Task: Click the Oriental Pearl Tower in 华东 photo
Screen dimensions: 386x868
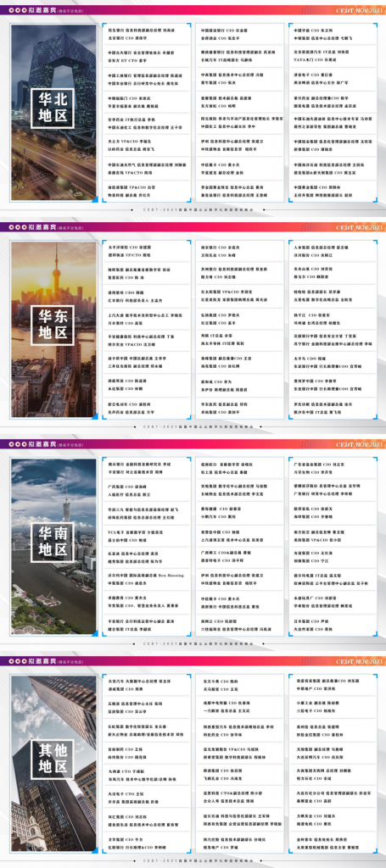Action: tap(55, 277)
